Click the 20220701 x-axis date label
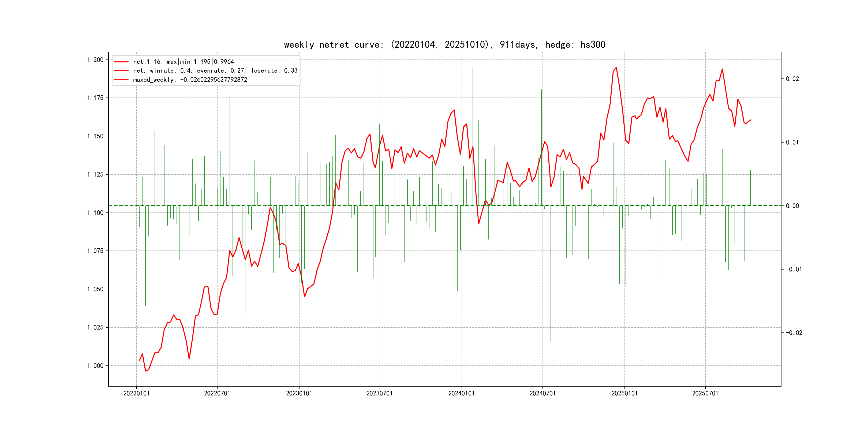This screenshot has width=868, height=434. pyautogui.click(x=217, y=393)
